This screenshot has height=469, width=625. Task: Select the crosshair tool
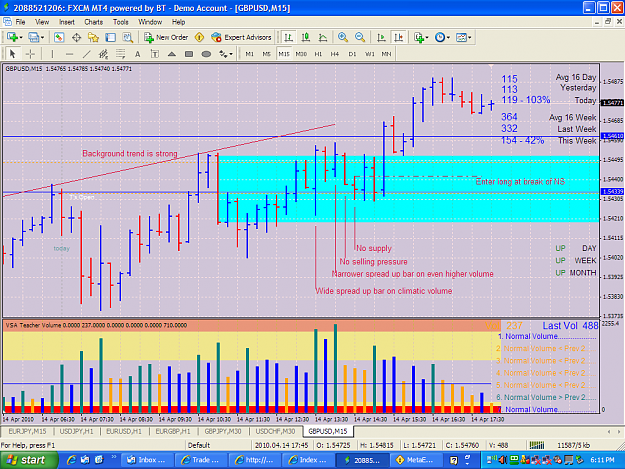point(30,54)
